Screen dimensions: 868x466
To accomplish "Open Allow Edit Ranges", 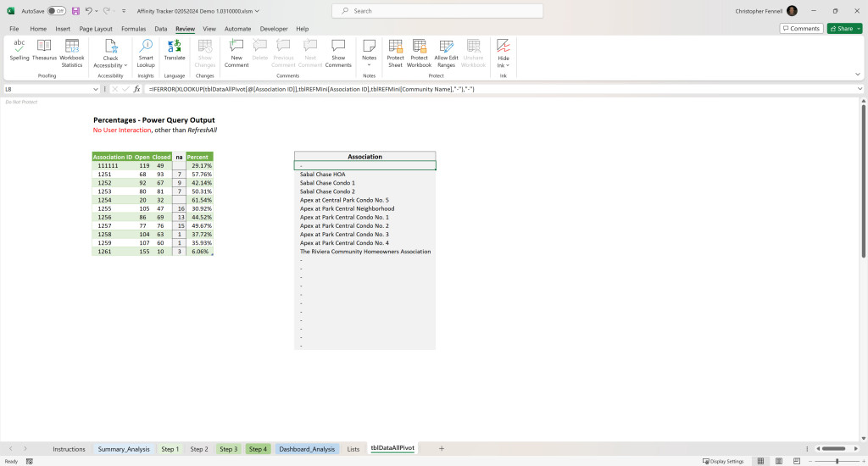I will click(x=446, y=53).
